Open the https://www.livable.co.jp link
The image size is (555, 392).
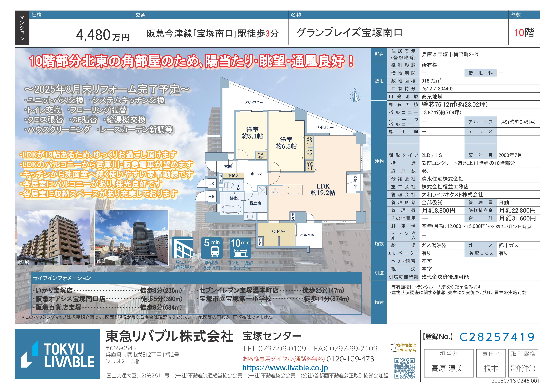(x=285, y=368)
